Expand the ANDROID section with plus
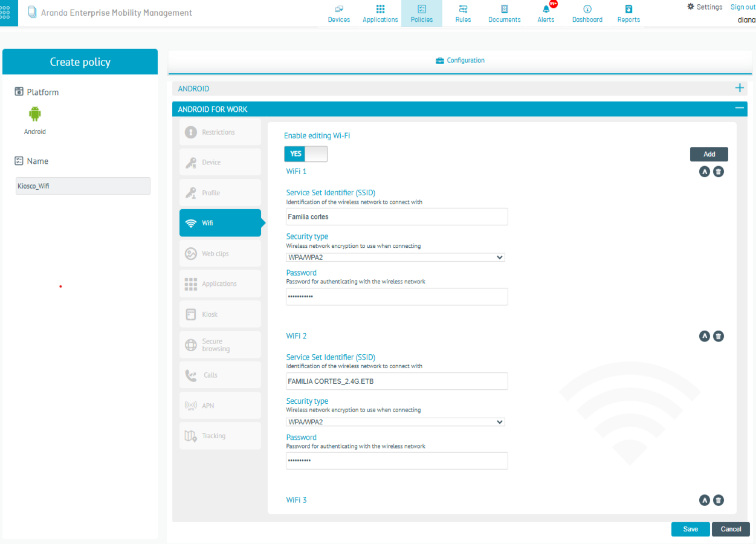 740,88
